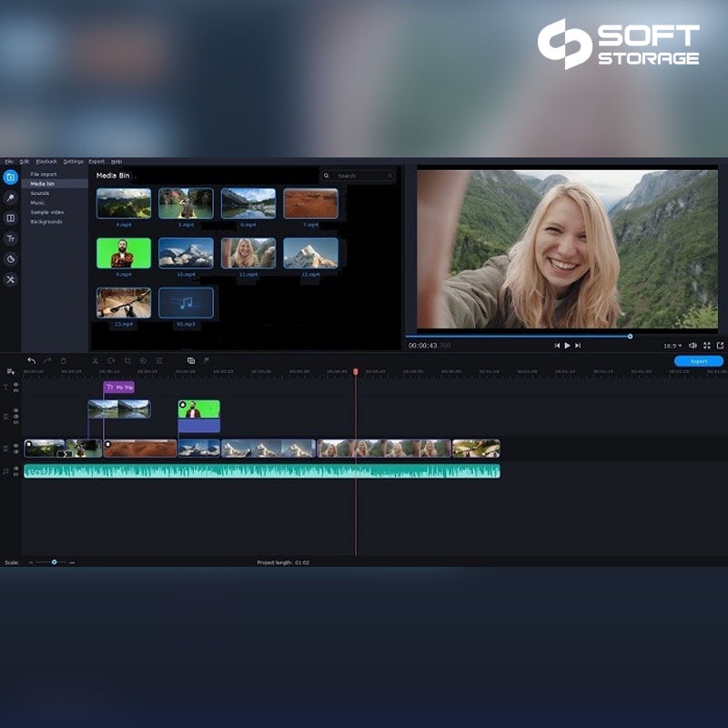Screen dimensions: 728x728
Task: Open the Titles panel icon
Action: click(x=11, y=238)
